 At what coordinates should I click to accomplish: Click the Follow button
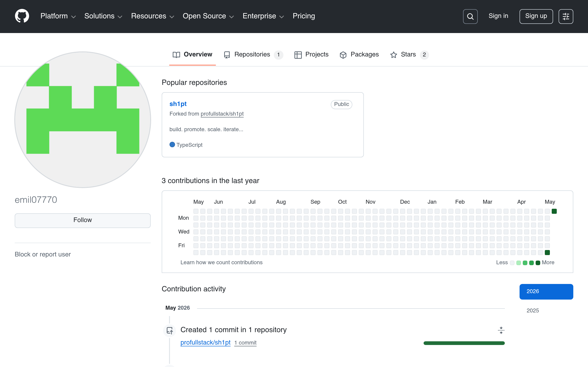(x=83, y=220)
